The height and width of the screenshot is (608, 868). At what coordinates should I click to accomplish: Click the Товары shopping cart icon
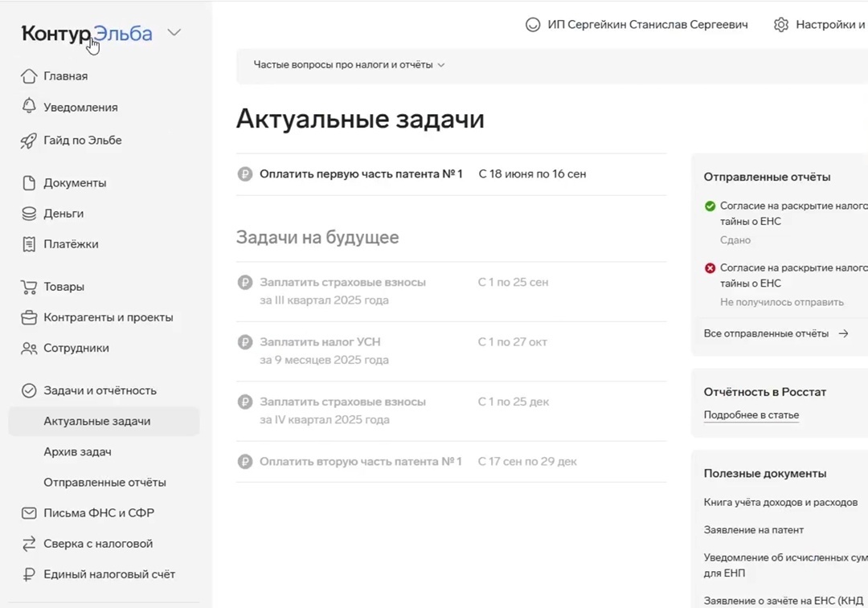point(29,287)
